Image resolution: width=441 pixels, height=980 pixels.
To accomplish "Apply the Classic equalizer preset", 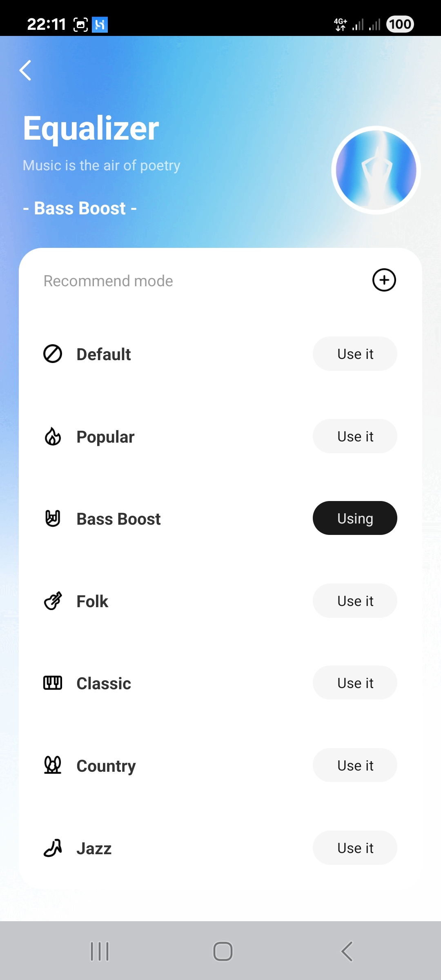I will (x=355, y=683).
